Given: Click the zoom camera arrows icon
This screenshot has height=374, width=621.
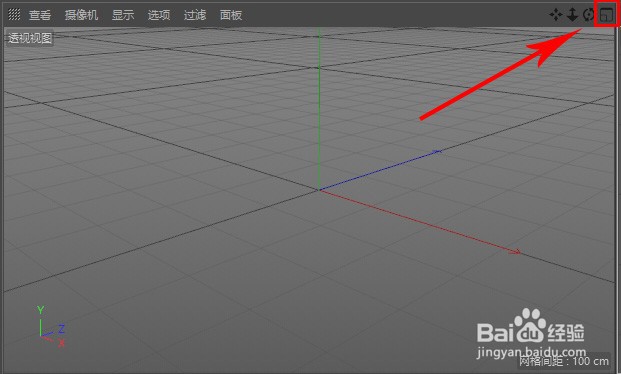Looking at the screenshot, I should pos(572,15).
